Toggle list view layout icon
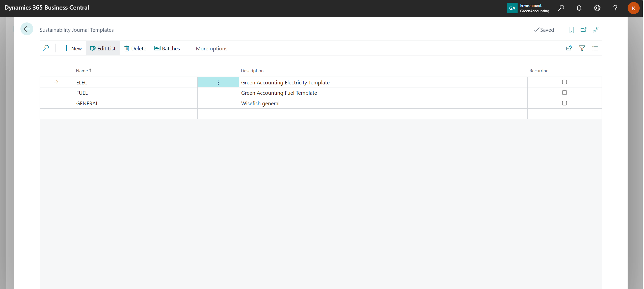The width and height of the screenshot is (644, 289). [595, 48]
